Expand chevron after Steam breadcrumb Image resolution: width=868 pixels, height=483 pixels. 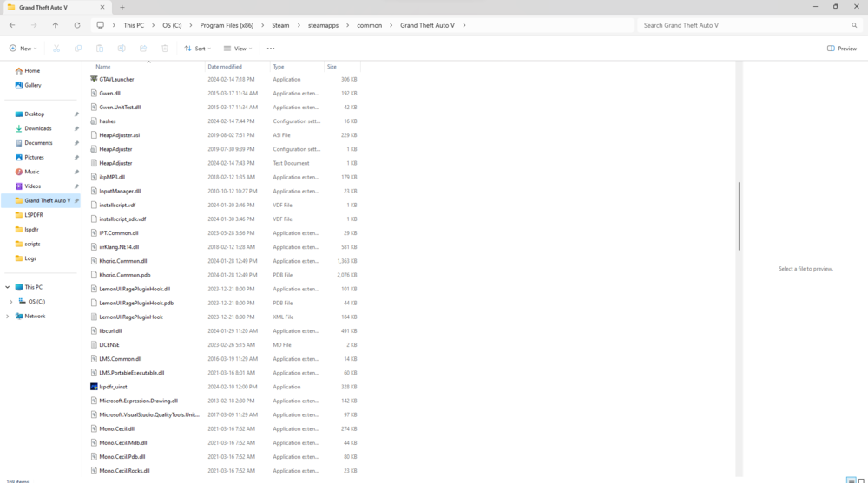(299, 25)
